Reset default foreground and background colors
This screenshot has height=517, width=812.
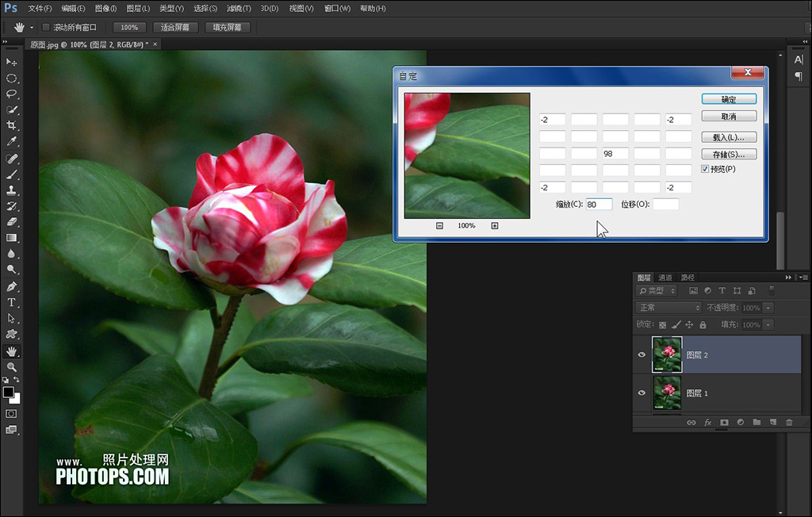click(6, 380)
